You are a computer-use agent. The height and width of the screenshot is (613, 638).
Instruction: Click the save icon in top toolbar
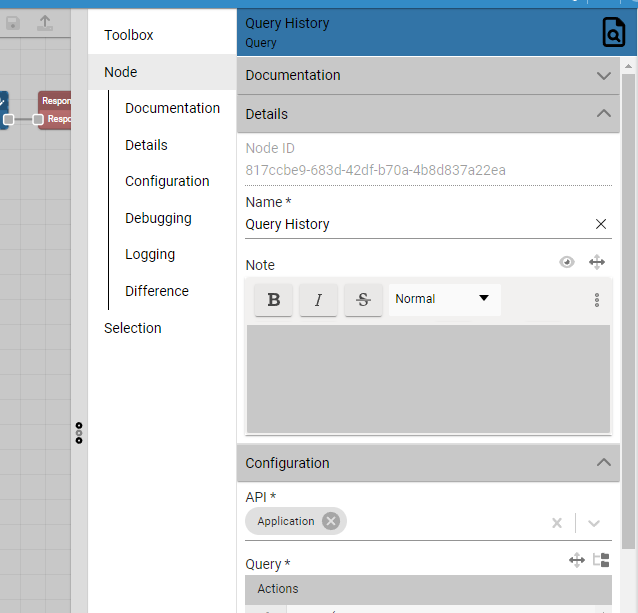(x=13, y=23)
